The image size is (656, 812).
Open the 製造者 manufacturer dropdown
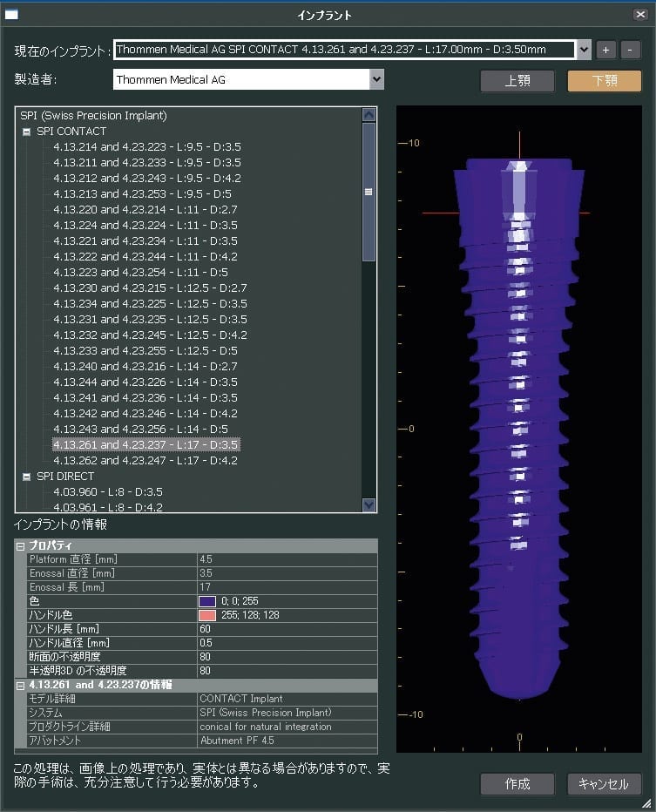tap(376, 79)
